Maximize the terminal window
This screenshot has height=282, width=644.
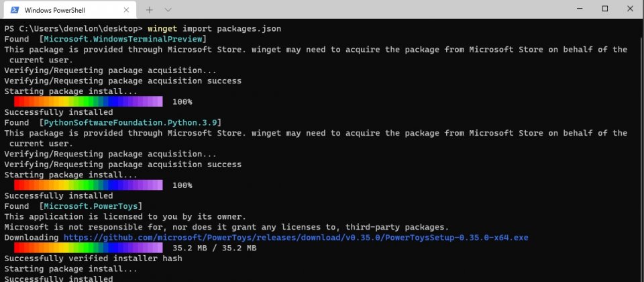click(605, 9)
